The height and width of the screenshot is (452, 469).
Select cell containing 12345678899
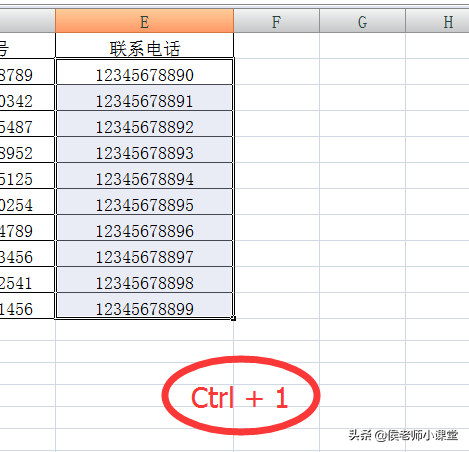click(144, 306)
